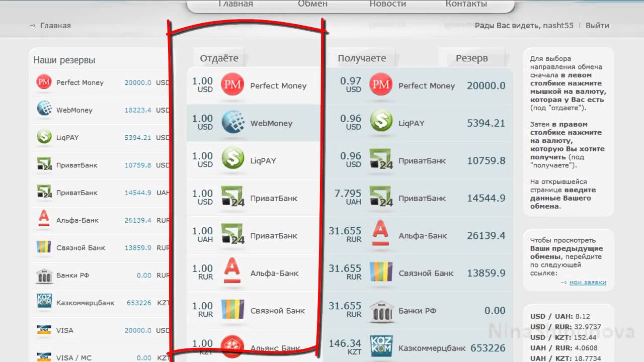Image resolution: width=644 pixels, height=362 pixels.
Task: Click the Выйти logout link
Action: click(597, 26)
